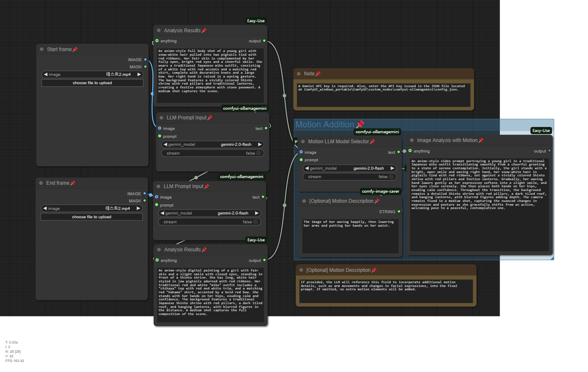Click output port of upper Analysis Results node
This screenshot has width=588, height=372.
tap(264, 41)
